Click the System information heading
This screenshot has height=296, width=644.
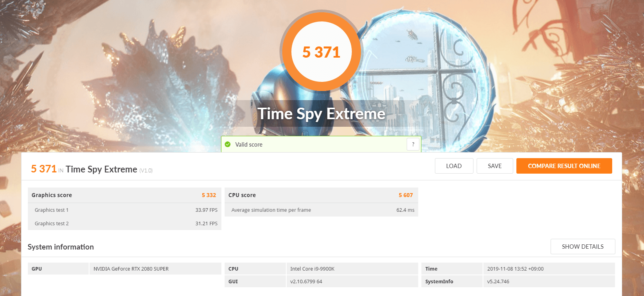61,247
